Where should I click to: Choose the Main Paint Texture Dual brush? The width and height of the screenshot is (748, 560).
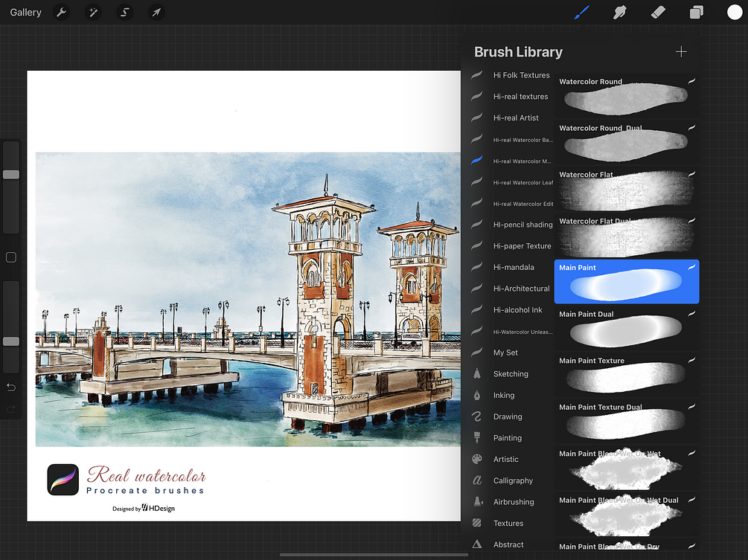point(627,421)
